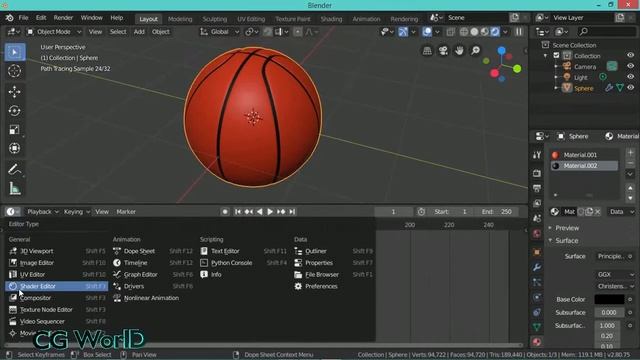Toggle visibility of Sphere object

[631, 88]
